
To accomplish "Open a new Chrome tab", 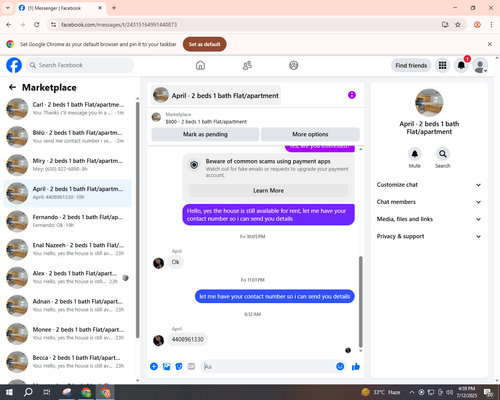I will (x=114, y=8).
